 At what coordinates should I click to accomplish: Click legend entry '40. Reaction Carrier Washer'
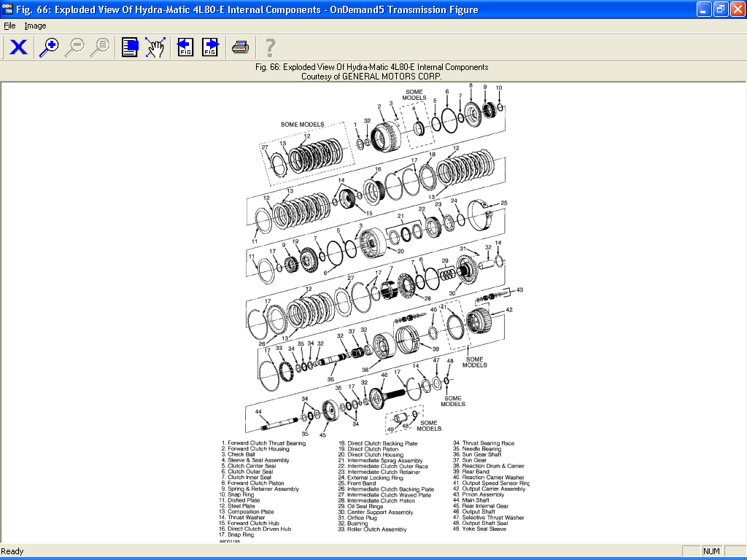coord(488,477)
